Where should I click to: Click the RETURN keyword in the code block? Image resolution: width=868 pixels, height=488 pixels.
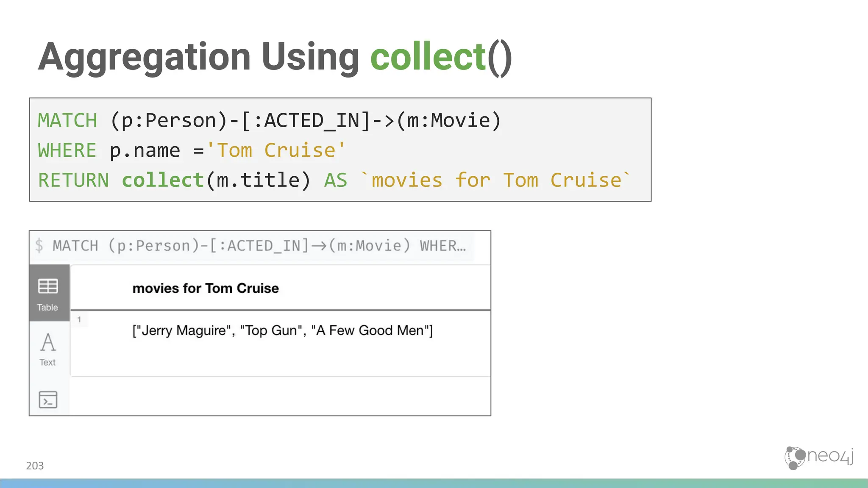73,180
